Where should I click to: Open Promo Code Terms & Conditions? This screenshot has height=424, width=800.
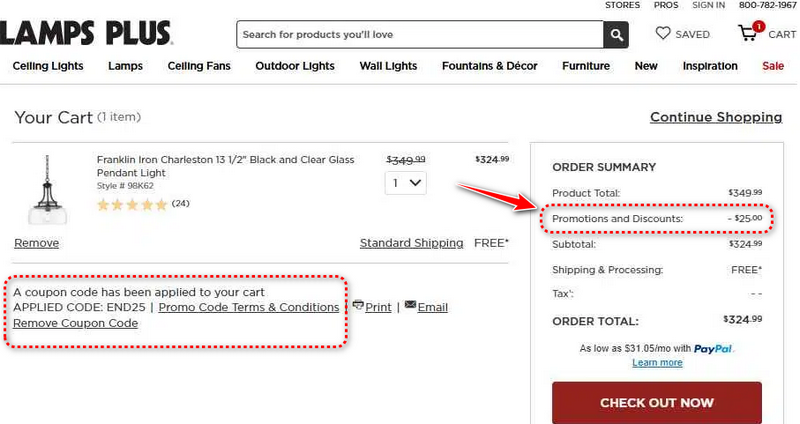coord(249,307)
